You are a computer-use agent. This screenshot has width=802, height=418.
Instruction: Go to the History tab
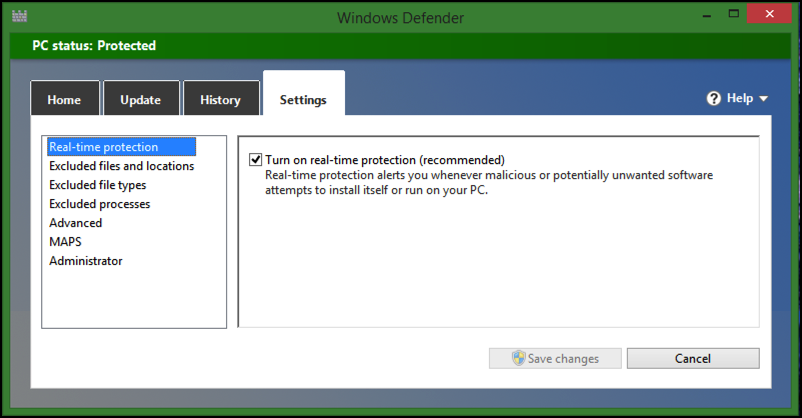221,98
